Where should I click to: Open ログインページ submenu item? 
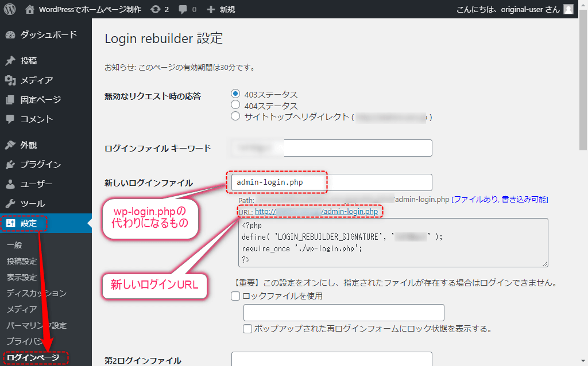[x=33, y=357]
